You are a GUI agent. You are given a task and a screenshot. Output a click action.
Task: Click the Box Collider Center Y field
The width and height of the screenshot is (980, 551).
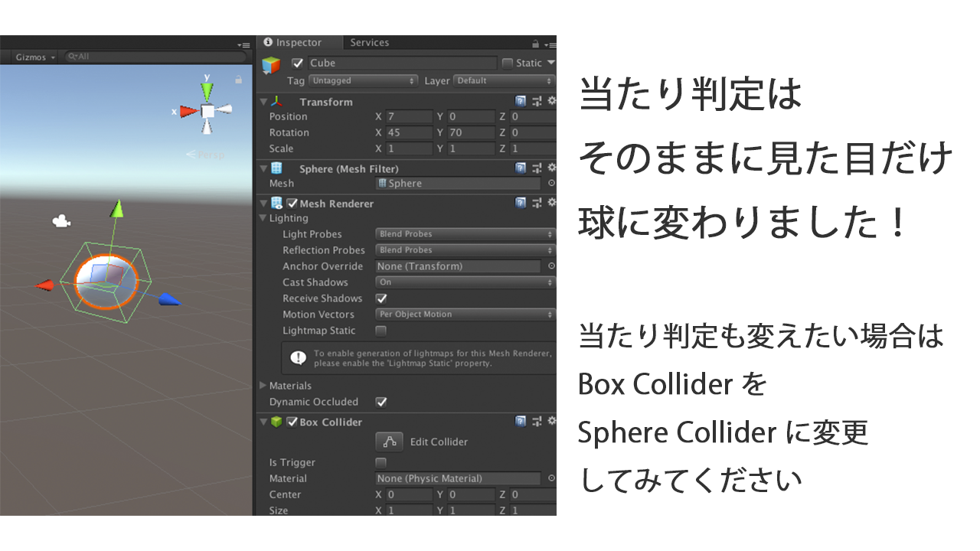pos(471,495)
